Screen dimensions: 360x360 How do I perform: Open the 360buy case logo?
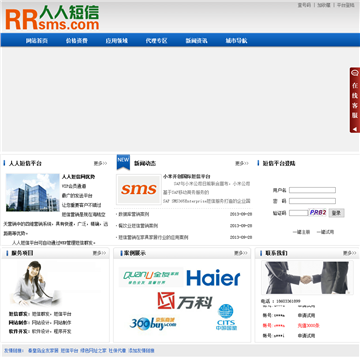tap(153, 323)
